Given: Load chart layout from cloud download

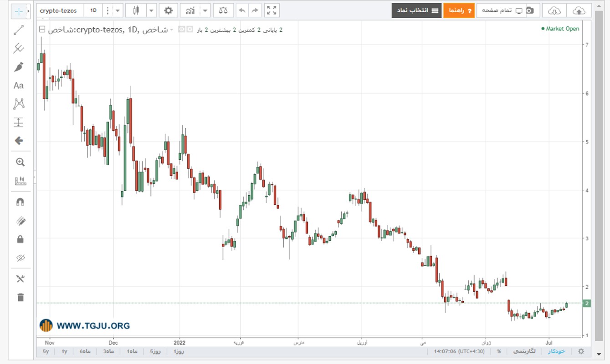Looking at the screenshot, I should point(554,10).
